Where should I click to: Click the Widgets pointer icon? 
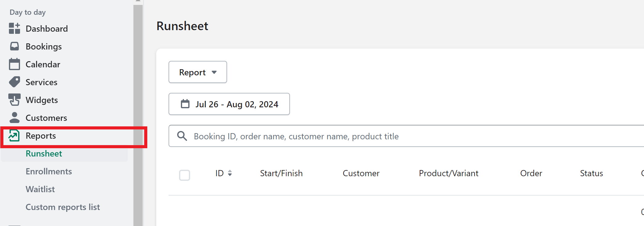tap(14, 100)
